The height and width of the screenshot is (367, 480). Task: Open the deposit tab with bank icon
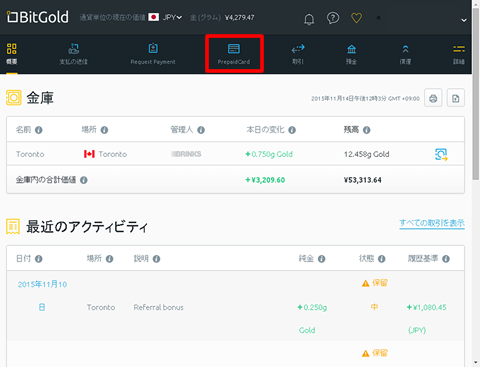pos(351,54)
